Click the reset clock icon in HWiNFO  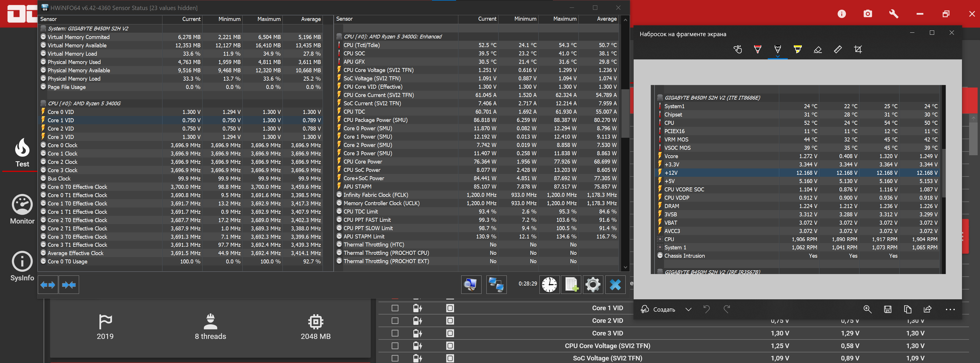click(x=549, y=285)
